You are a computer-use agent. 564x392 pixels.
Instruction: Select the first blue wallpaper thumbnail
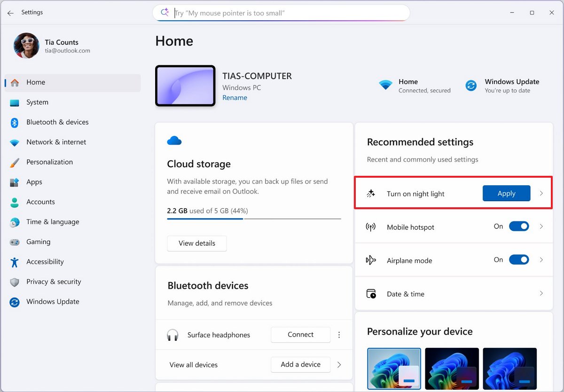click(394, 368)
